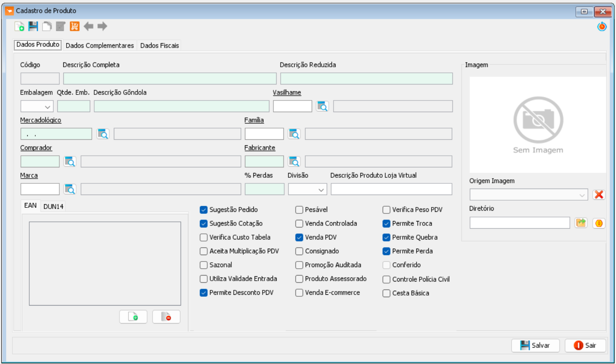Add a new EAN code entry
Viewport: 616px width, 364px height.
[133, 317]
